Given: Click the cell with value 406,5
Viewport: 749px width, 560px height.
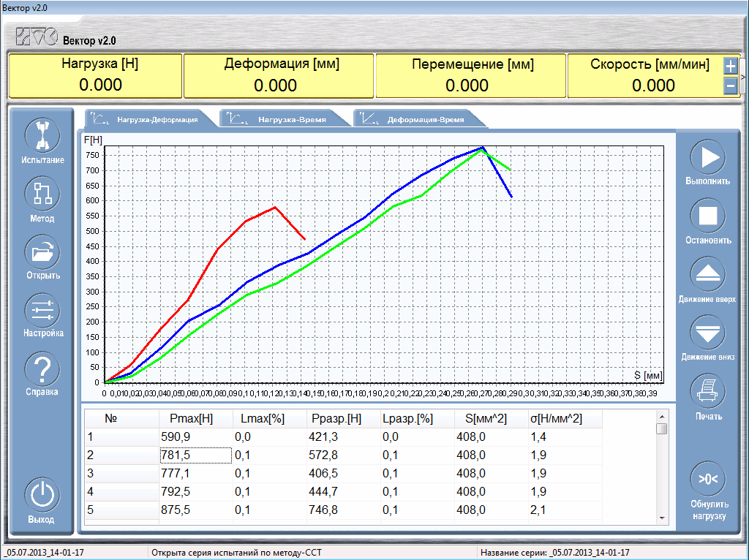Looking at the screenshot, I should pyautogui.click(x=344, y=473).
